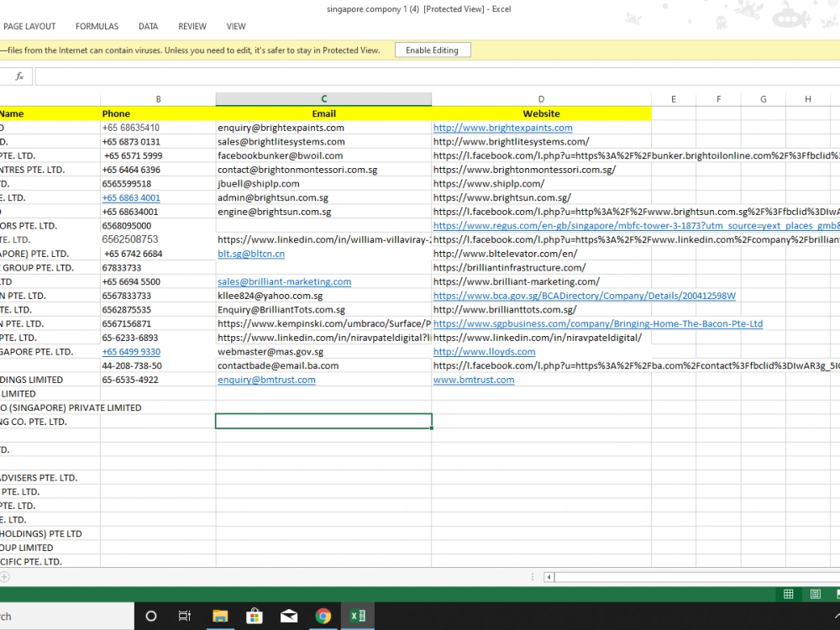Open File Explorer from taskbar

click(x=219, y=616)
